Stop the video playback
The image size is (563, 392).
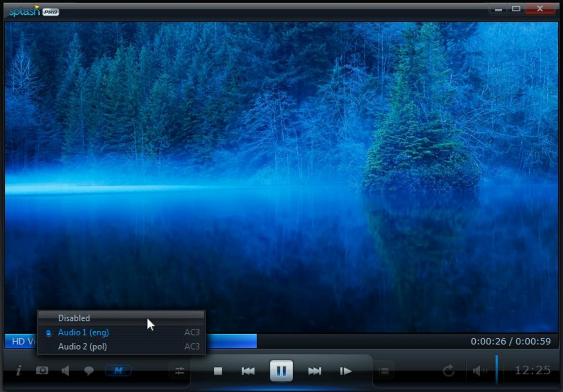(x=218, y=371)
